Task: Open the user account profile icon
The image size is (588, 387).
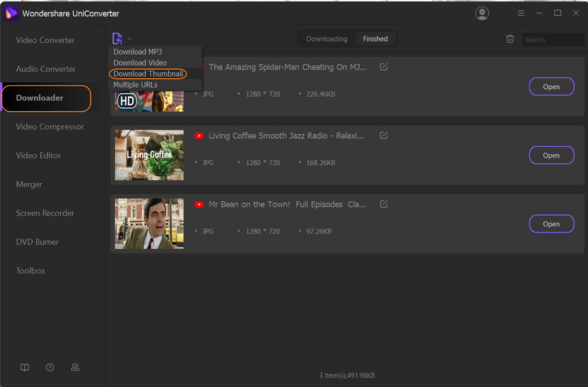Action: coord(482,13)
